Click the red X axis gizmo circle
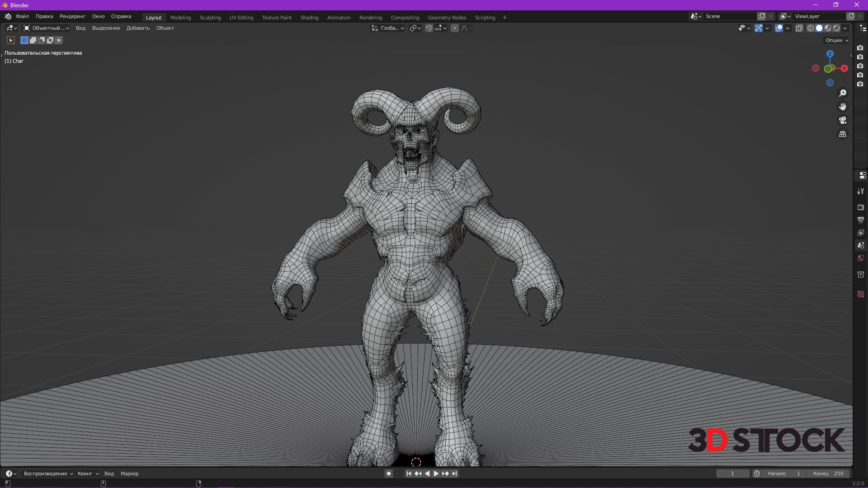 [x=844, y=69]
